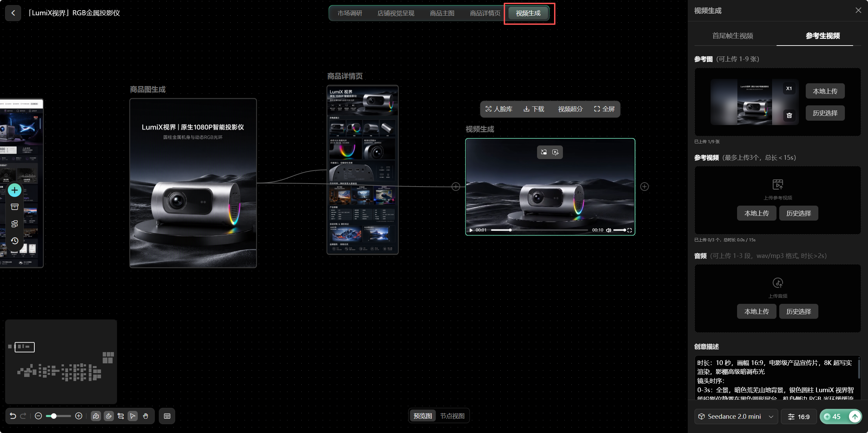Select the pointer arrow tool
This screenshot has height=433, width=868.
[133, 416]
